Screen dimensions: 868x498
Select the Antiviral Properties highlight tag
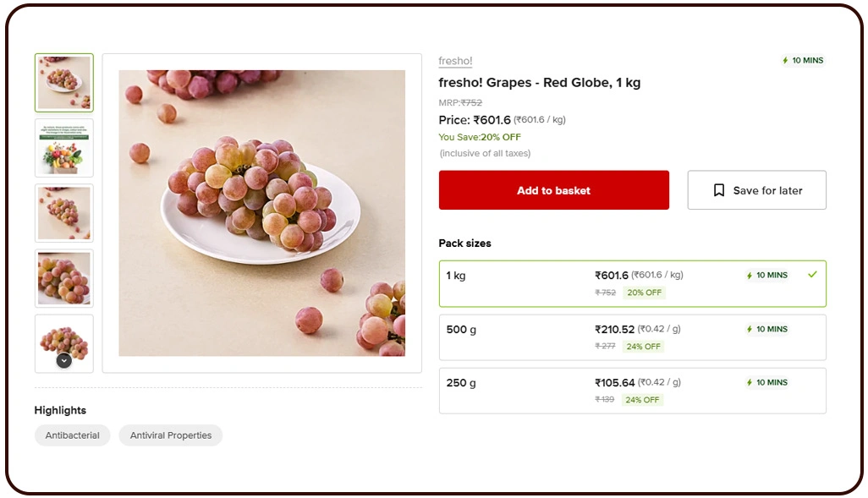pyautogui.click(x=171, y=435)
